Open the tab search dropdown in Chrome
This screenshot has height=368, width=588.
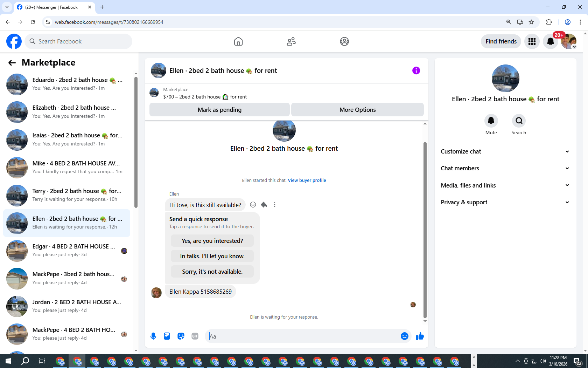(7, 7)
